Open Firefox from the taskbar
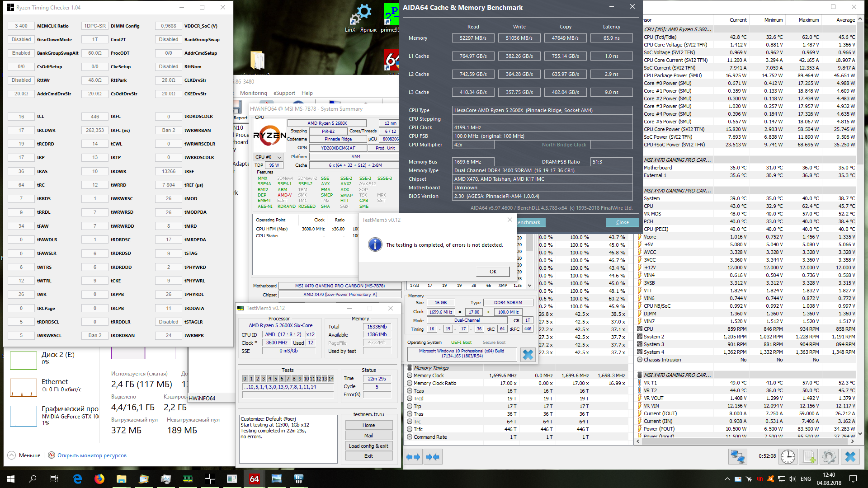Screen dimensions: 868x488 [99, 479]
